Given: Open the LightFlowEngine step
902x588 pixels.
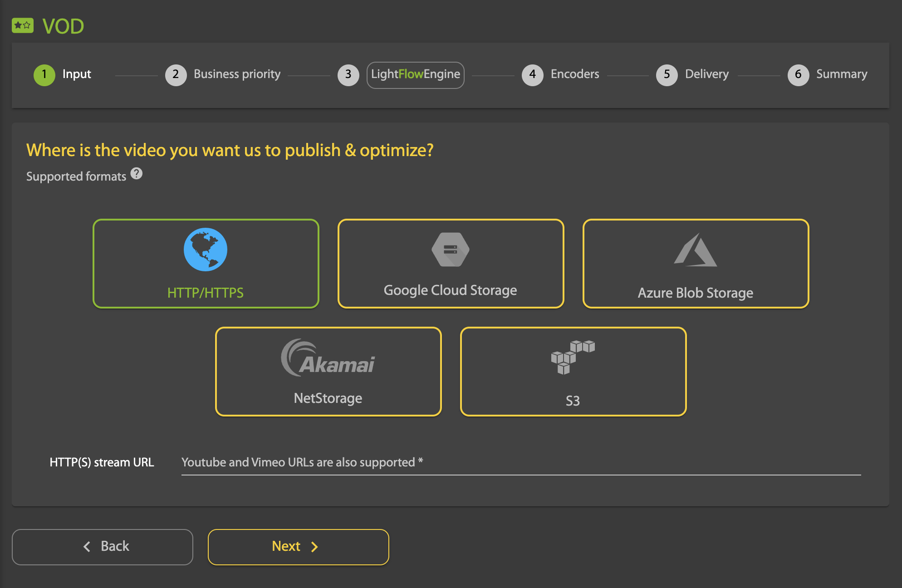Looking at the screenshot, I should [415, 74].
